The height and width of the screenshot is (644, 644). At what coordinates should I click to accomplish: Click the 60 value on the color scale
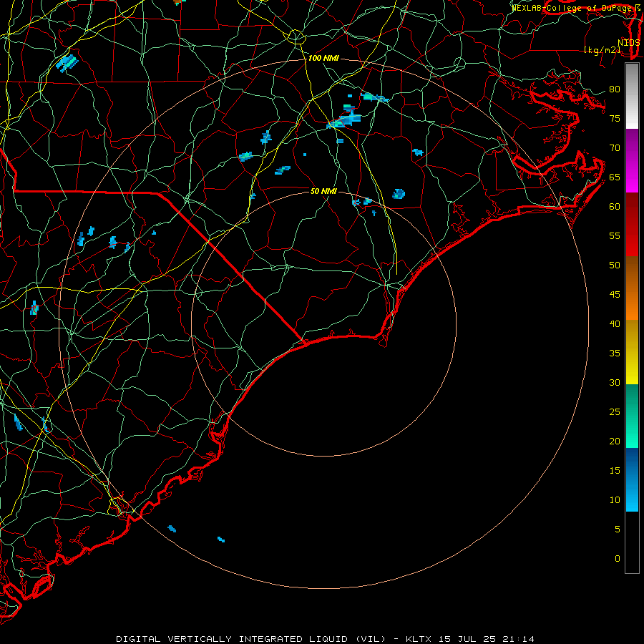click(615, 207)
